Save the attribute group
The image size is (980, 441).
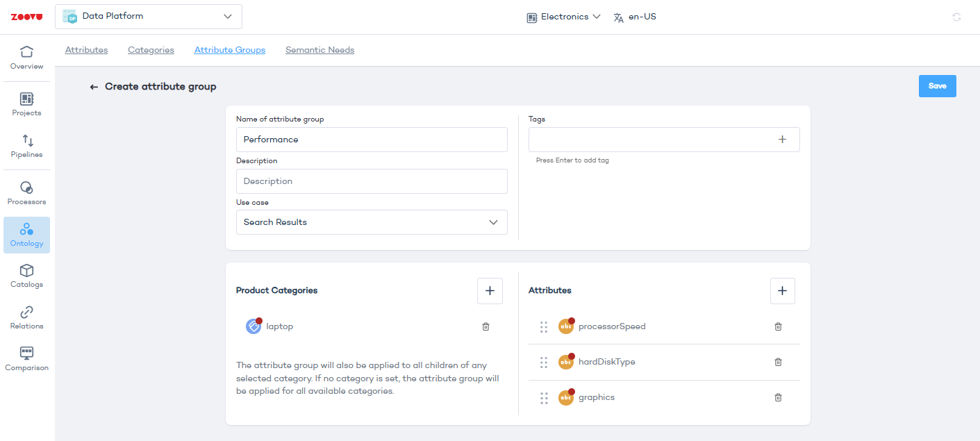[x=937, y=86]
